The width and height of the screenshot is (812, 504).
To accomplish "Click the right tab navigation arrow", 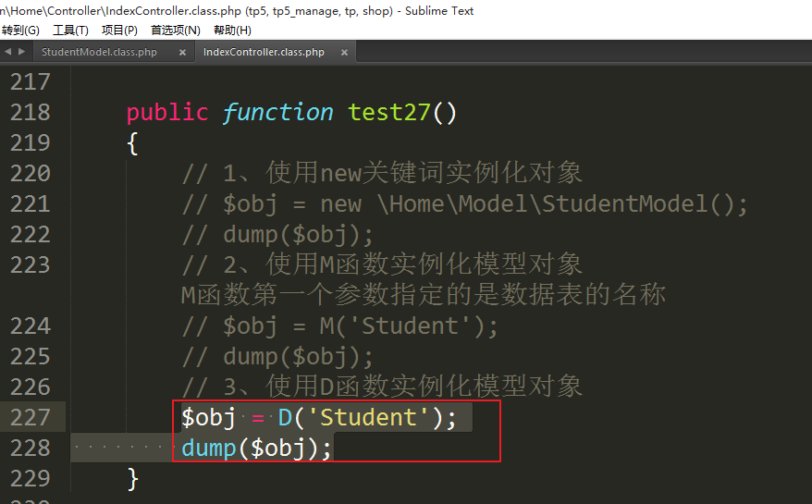I will 21,52.
